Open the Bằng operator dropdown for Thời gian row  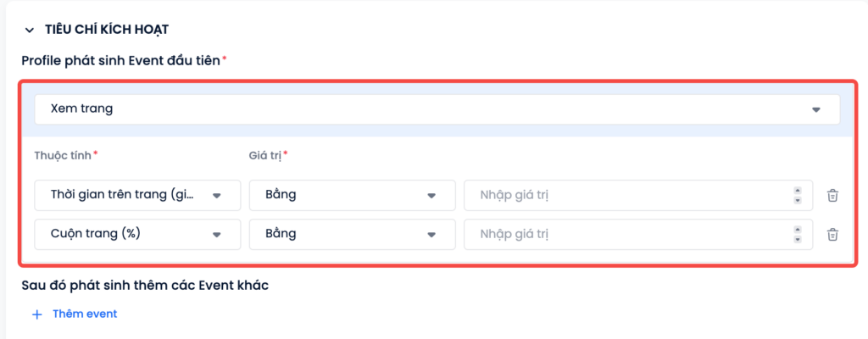tap(352, 195)
